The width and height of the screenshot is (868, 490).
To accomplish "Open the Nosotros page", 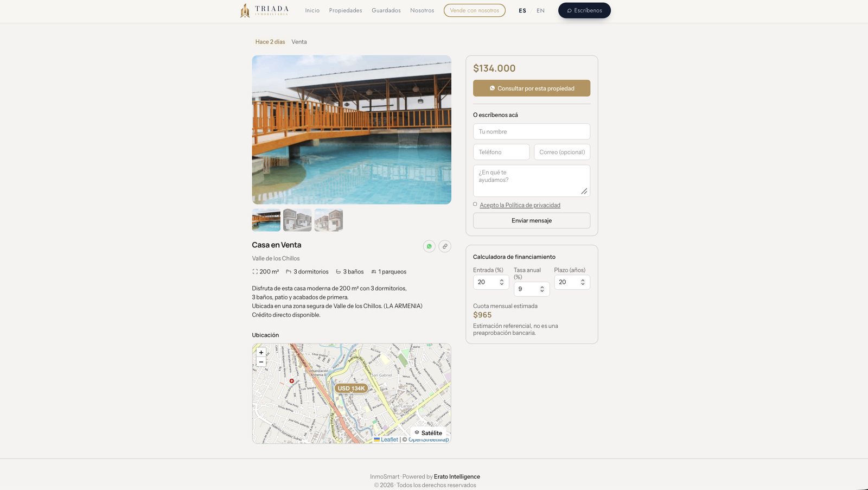I will 422,10.
